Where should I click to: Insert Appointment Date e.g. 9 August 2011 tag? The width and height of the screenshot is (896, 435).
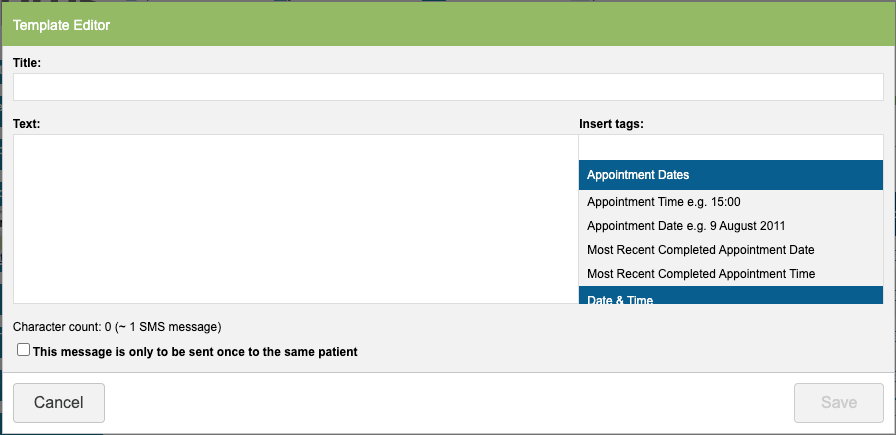[x=693, y=226]
